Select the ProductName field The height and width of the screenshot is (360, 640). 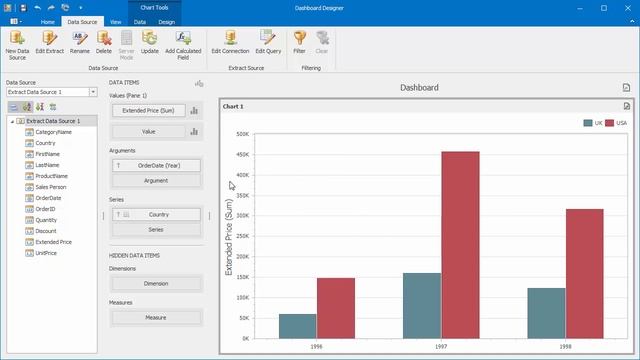pos(51,176)
